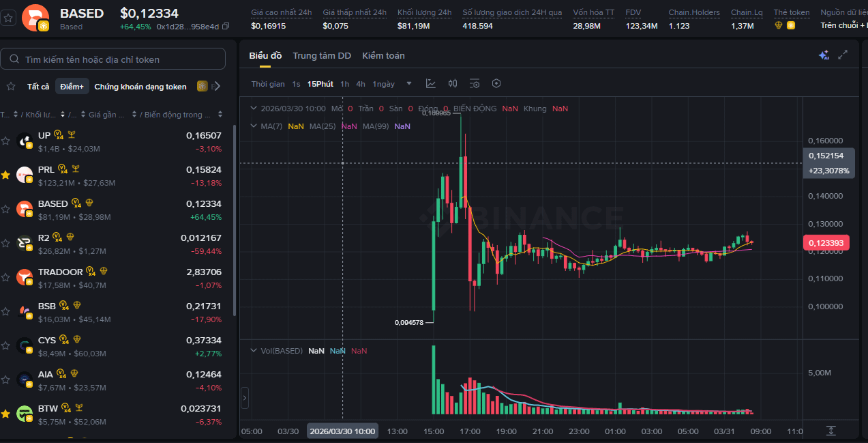868x443 pixels.
Task: Toggle favorite star for R2
Action: tap(5, 244)
